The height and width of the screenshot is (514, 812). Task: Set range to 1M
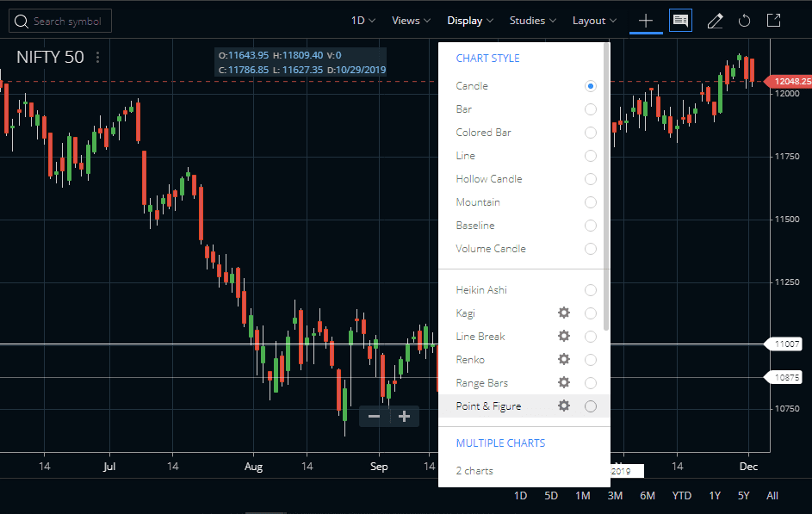(583, 496)
